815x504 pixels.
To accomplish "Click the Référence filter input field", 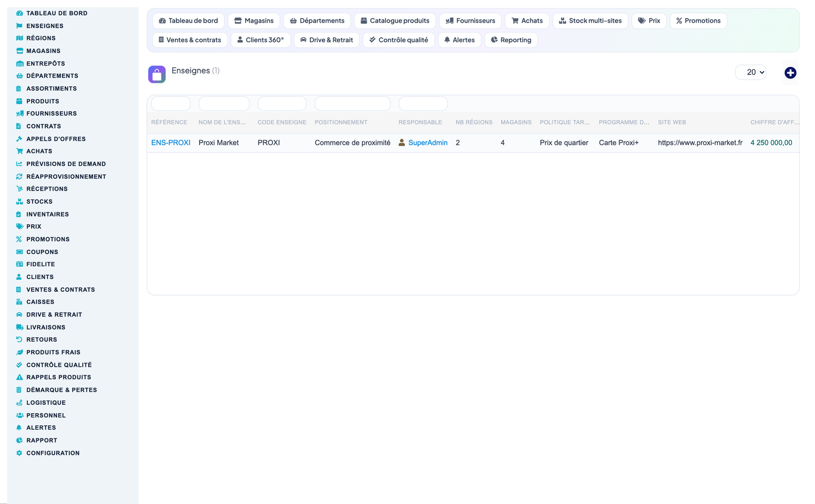I will (x=171, y=104).
